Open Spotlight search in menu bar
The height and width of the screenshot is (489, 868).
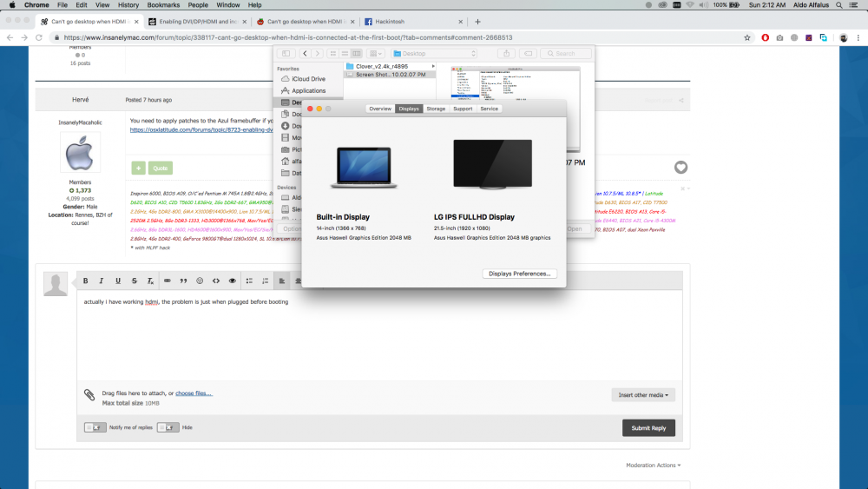pos(839,5)
